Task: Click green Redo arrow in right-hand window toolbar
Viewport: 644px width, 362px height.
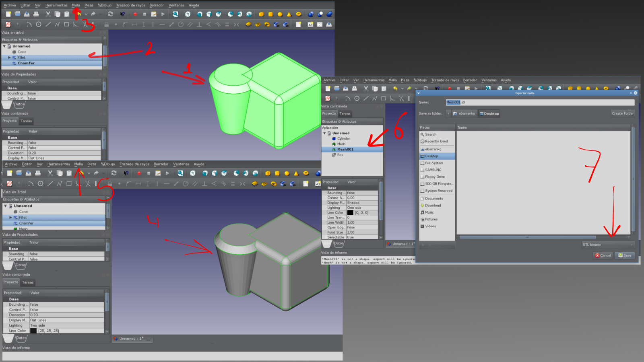Action: pos(410,88)
